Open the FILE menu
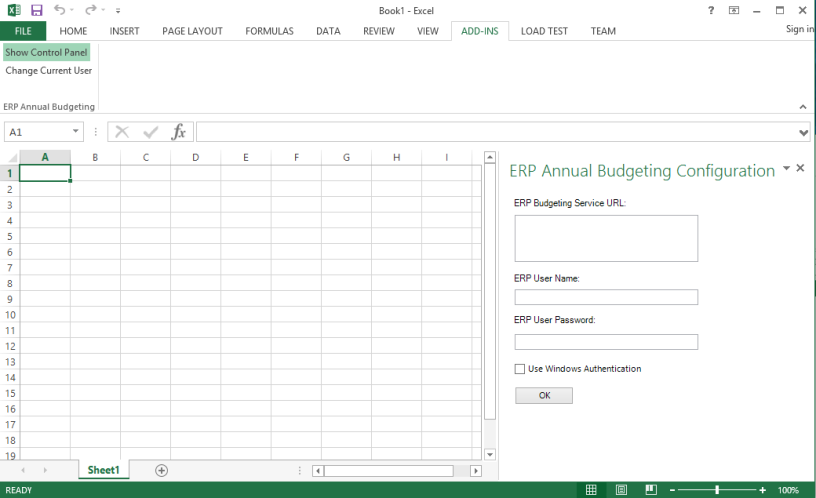816x498 pixels. tap(22, 31)
